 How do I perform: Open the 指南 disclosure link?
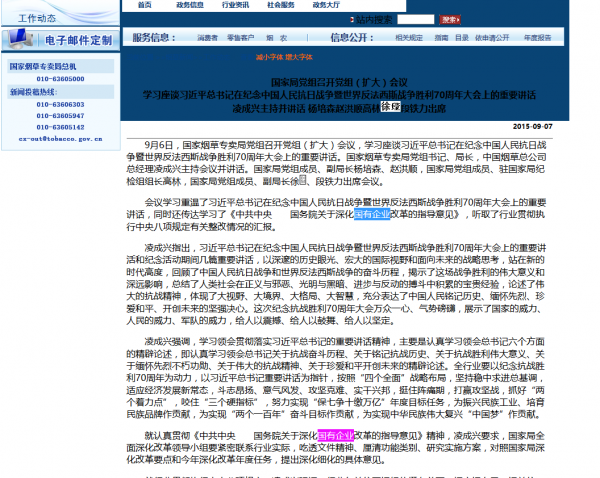(x=441, y=38)
